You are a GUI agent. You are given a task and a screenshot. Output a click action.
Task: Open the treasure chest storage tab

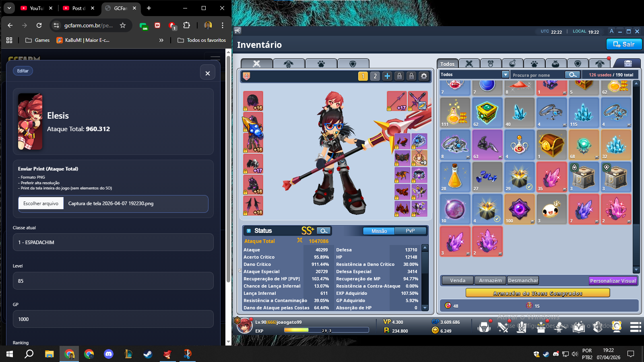[628, 63]
